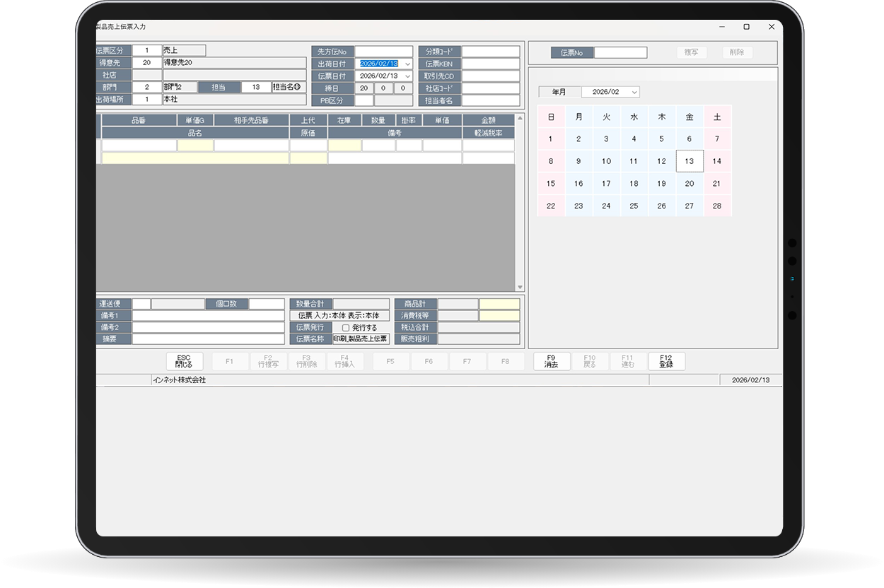The height and width of the screenshot is (588, 884).
Task: Click the 複写 copy button near 伝票No
Action: 690,52
